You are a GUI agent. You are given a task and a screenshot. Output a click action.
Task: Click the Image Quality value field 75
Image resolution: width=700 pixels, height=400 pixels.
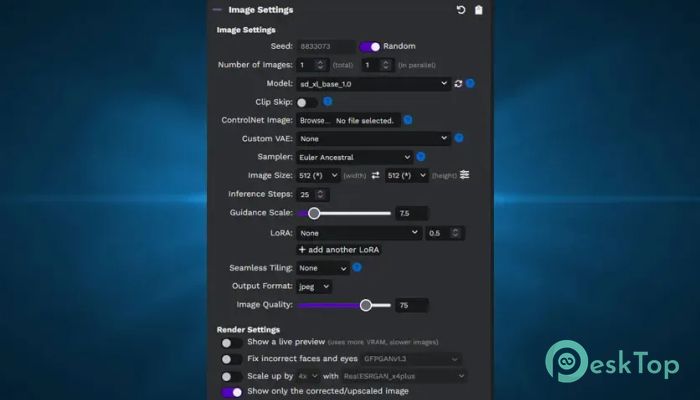coord(412,305)
